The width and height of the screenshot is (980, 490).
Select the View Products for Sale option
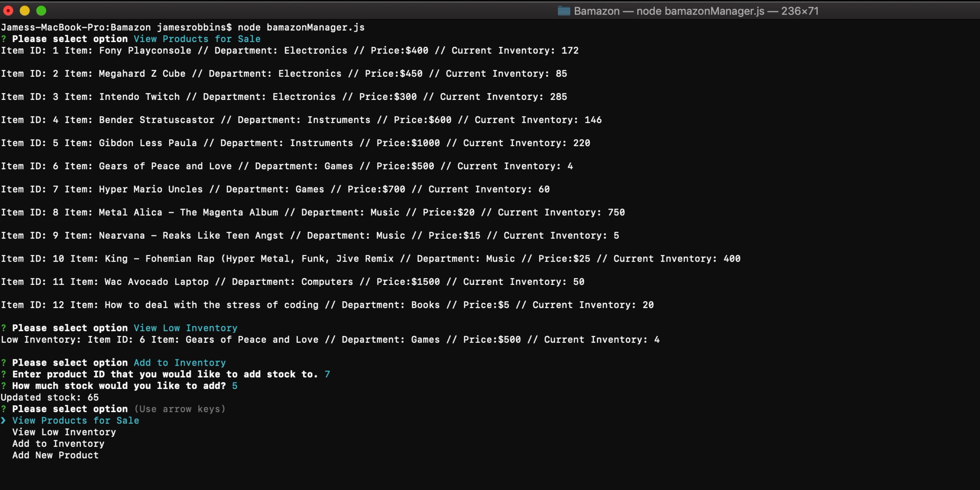click(x=75, y=420)
